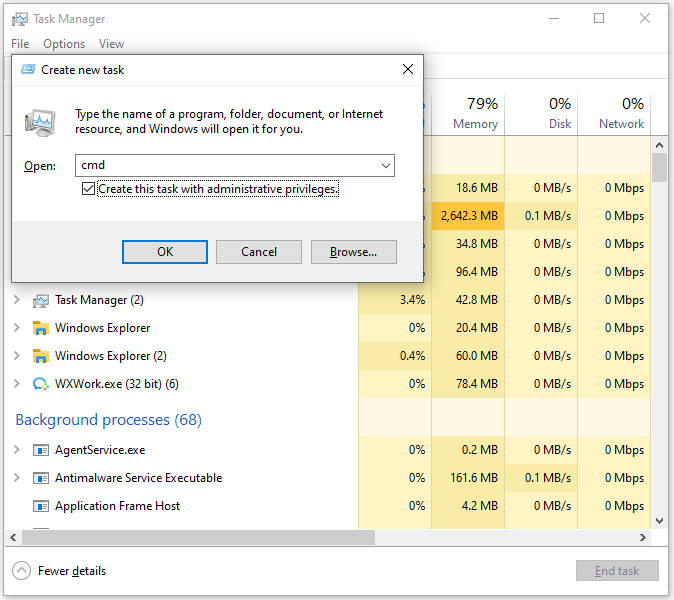Image resolution: width=674 pixels, height=600 pixels.
Task: Click the large computer icon in dialog
Action: [x=40, y=122]
